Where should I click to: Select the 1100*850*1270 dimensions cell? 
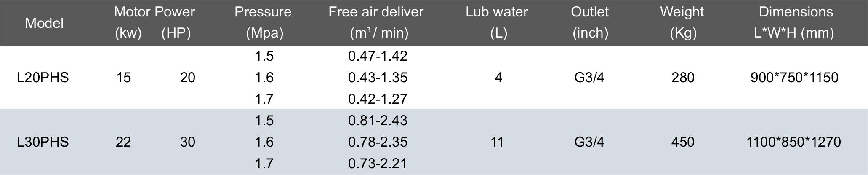[793, 142]
